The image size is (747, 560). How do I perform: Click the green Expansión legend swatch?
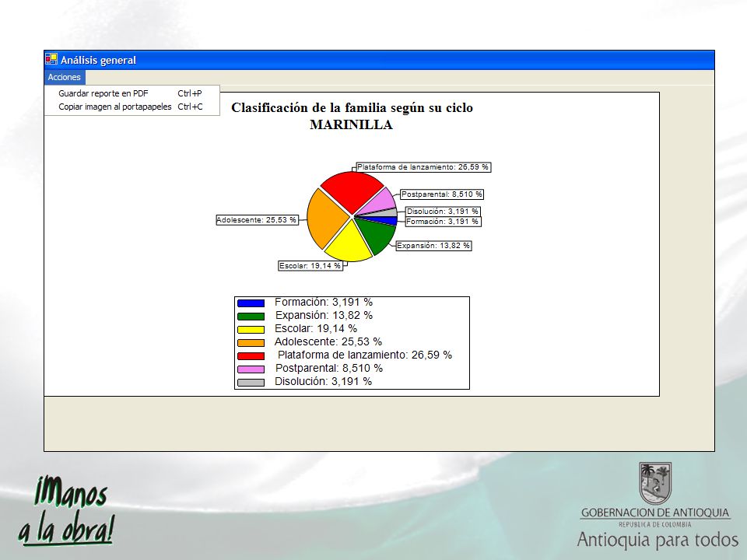[x=251, y=317]
